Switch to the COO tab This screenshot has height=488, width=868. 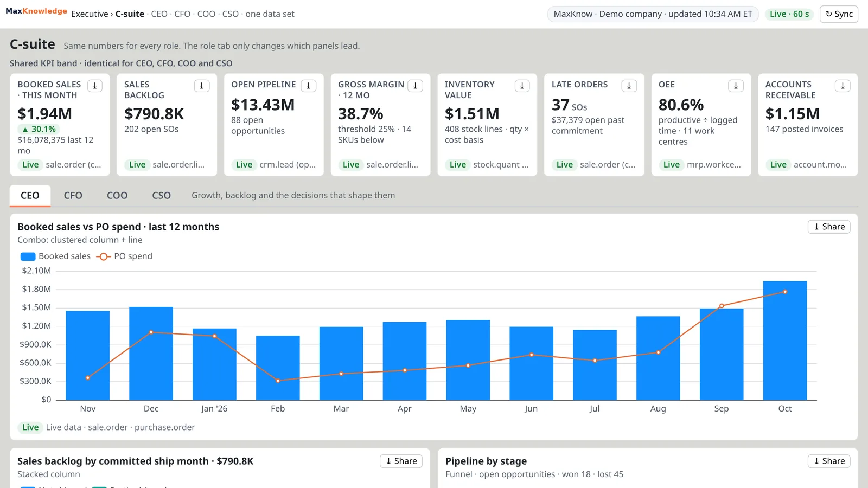117,196
